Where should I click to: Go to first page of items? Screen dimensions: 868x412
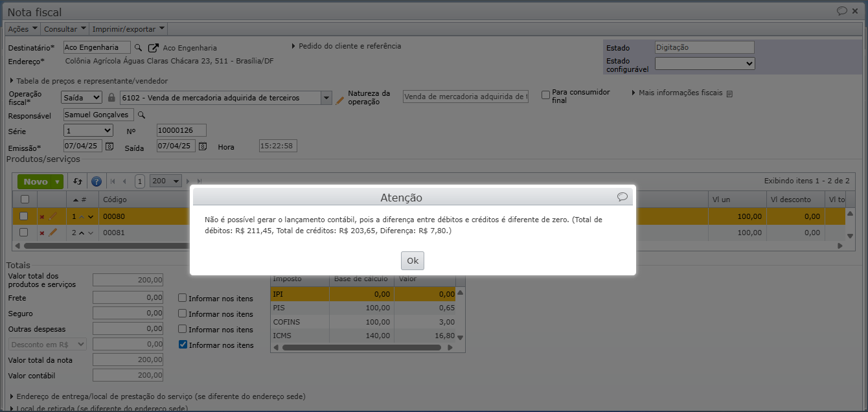tap(113, 182)
